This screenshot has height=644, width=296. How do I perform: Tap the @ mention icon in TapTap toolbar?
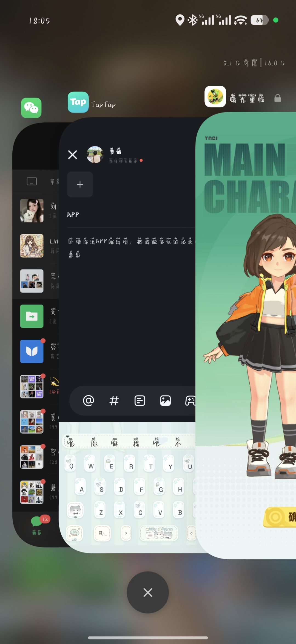[89, 401]
